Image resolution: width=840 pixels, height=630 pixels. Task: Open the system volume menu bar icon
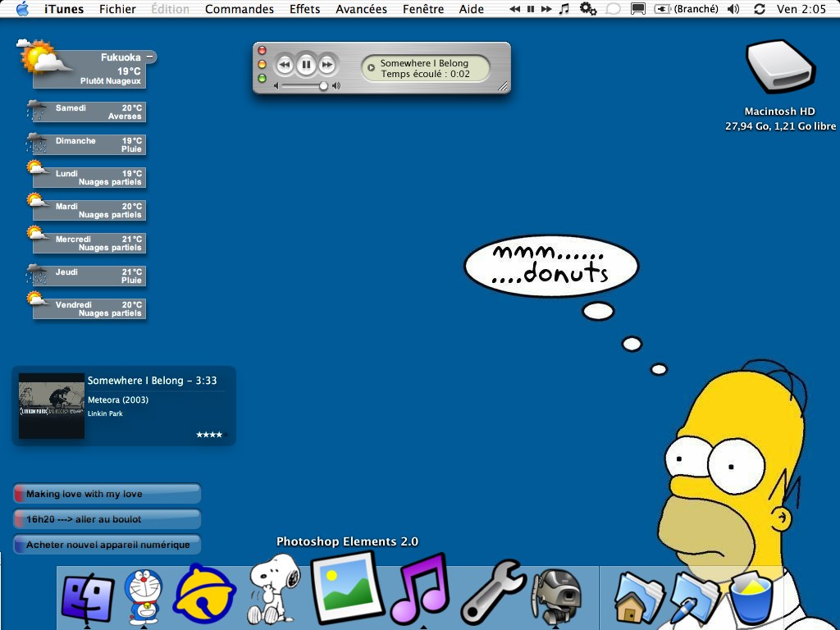point(733,9)
